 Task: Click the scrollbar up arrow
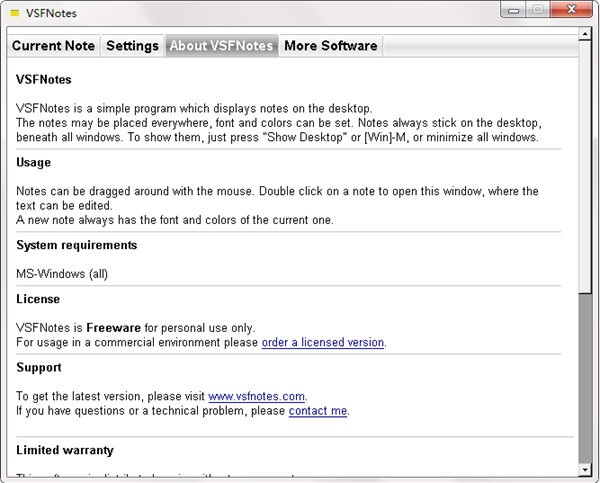pos(585,34)
